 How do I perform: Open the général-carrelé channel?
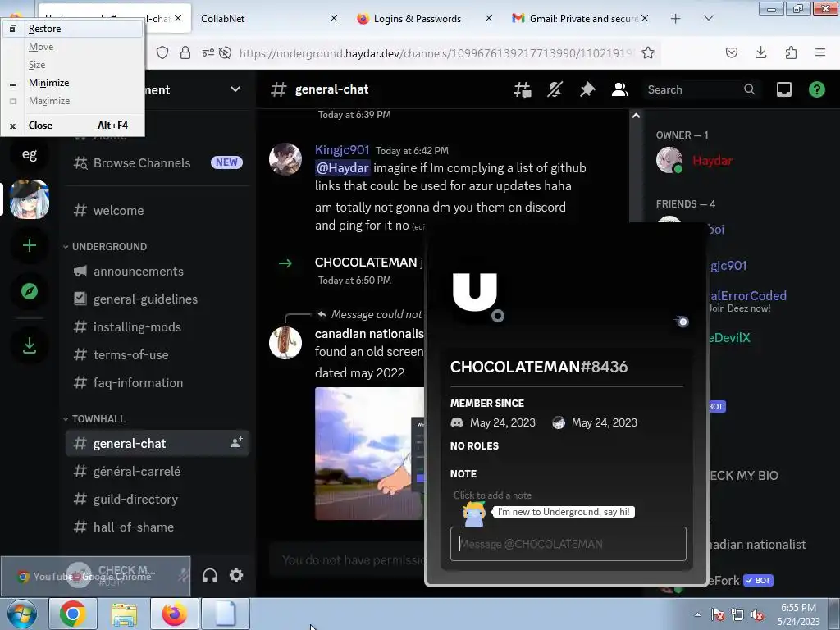[157, 472]
